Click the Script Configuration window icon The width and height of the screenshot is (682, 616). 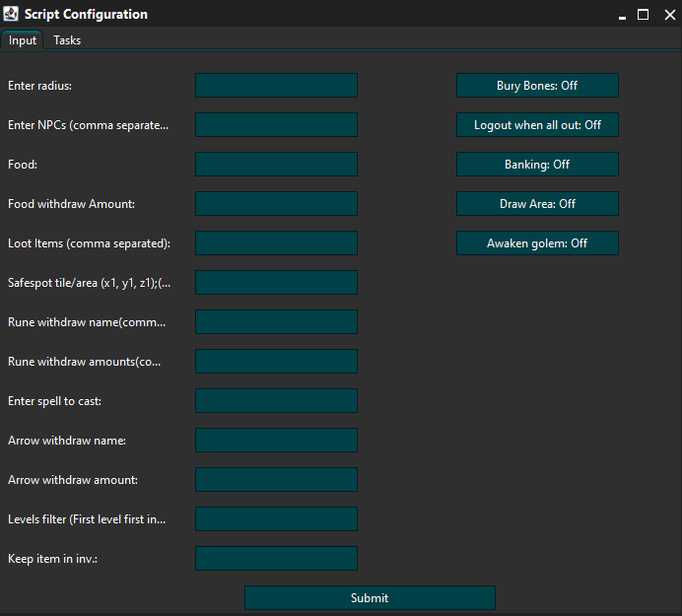tap(11, 14)
